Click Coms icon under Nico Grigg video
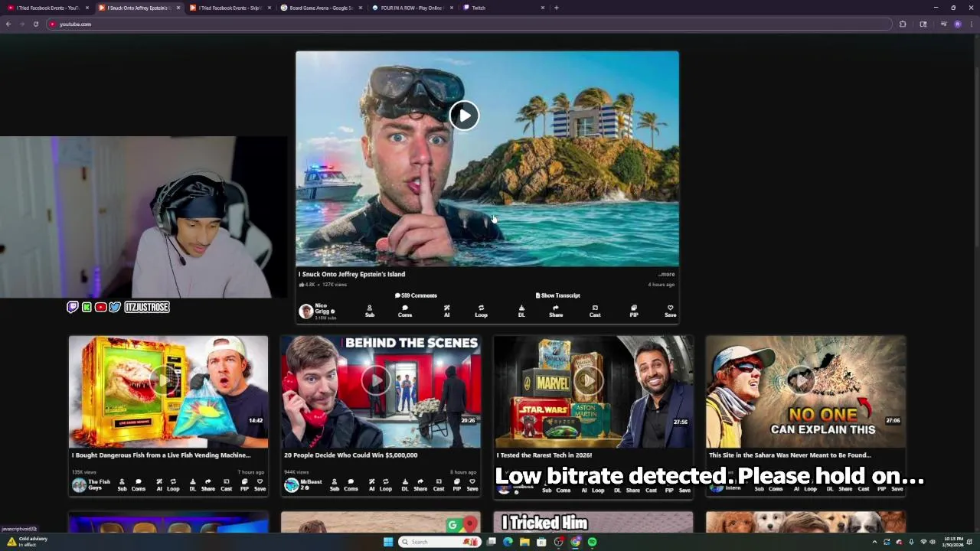This screenshot has height=551, width=980. pyautogui.click(x=405, y=311)
